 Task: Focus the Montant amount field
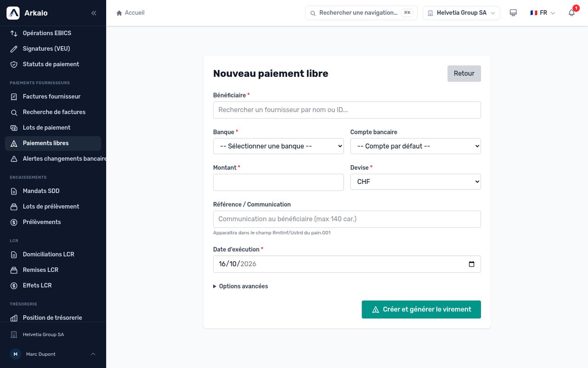pyautogui.click(x=278, y=182)
